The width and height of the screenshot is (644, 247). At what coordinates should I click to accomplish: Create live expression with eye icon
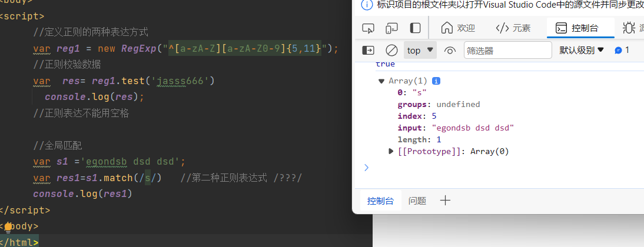[x=450, y=50]
